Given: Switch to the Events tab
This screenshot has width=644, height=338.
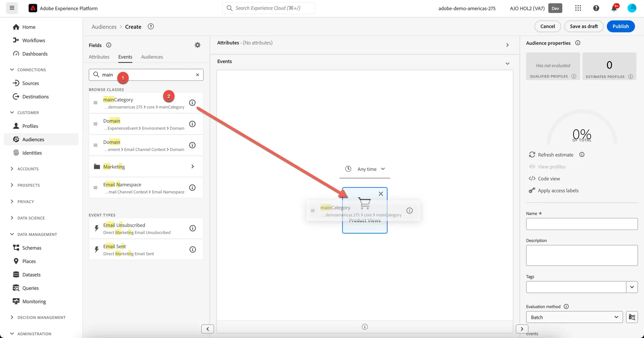Looking at the screenshot, I should 125,57.
